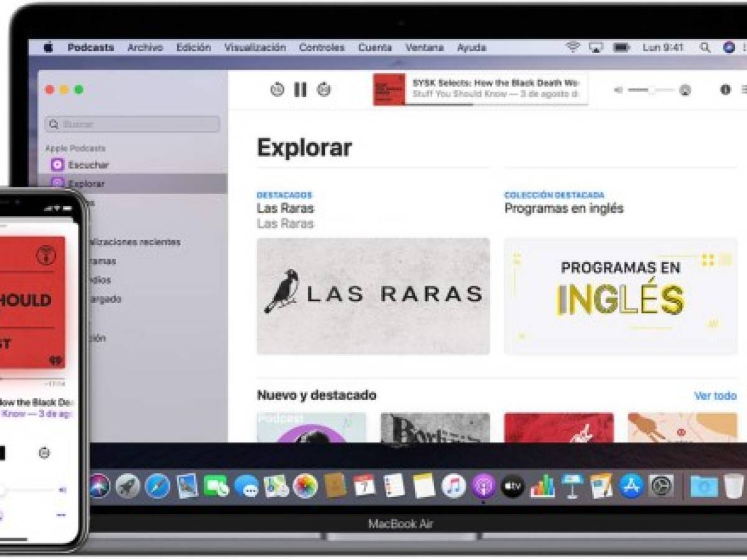Open Music from the Dock
This screenshot has width=747, height=560.
454,486
